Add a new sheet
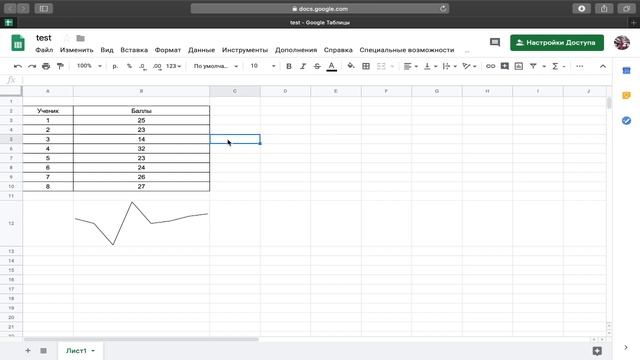 (x=28, y=351)
